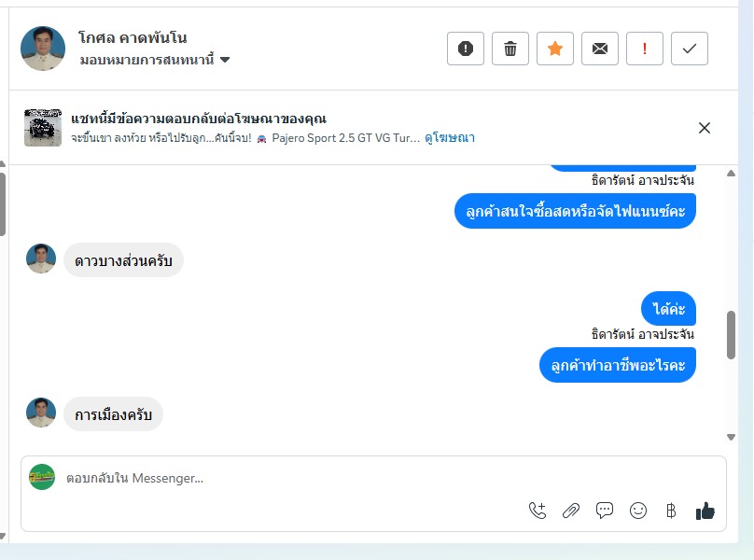Image resolution: width=754 pixels, height=560 pixels.
Task: Mark conversation unread with envelope icon
Action: [600, 49]
